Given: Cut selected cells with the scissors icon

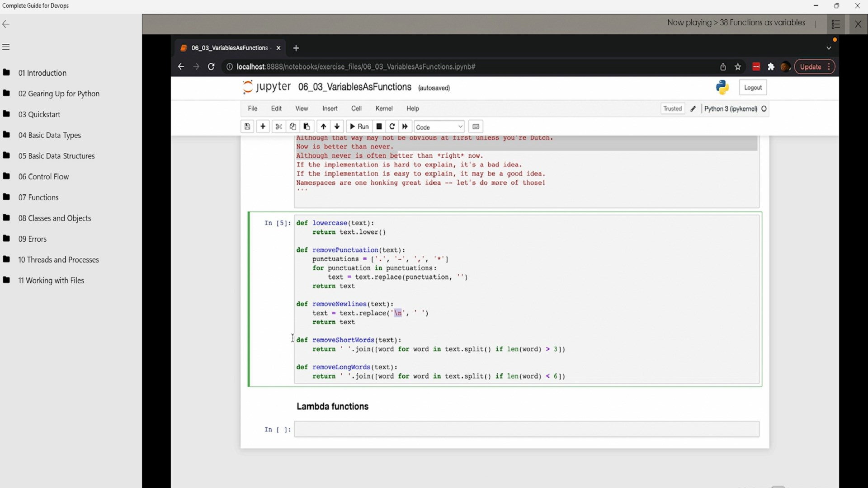Looking at the screenshot, I should [278, 127].
